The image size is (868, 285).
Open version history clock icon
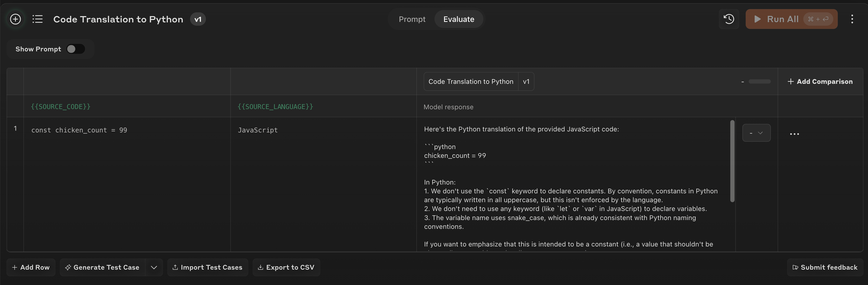[729, 19]
